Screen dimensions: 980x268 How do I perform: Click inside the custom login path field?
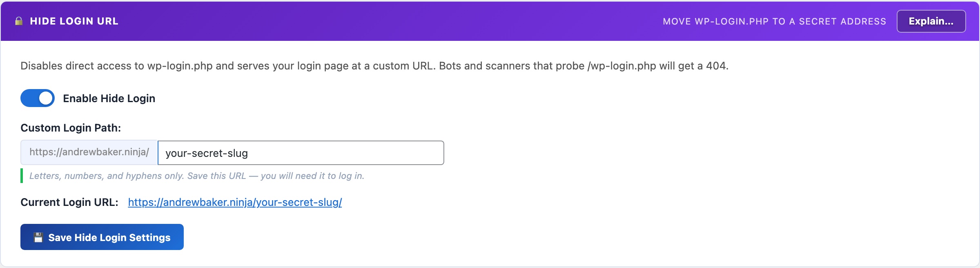pyautogui.click(x=300, y=153)
